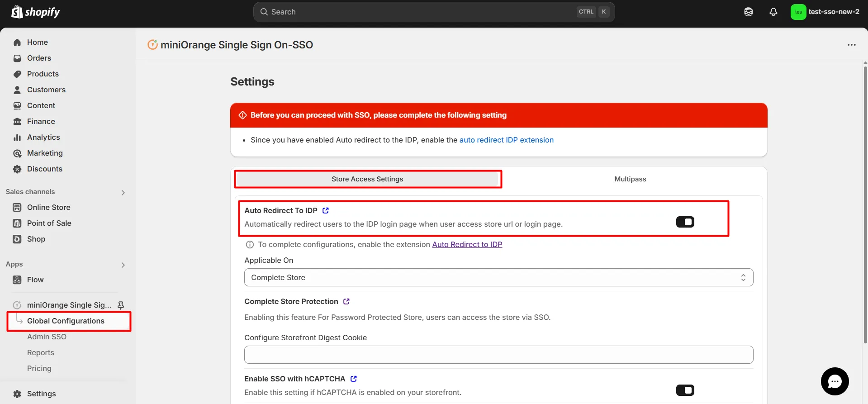Open the Applicable On dropdown
This screenshot has width=868, height=404.
[498, 277]
